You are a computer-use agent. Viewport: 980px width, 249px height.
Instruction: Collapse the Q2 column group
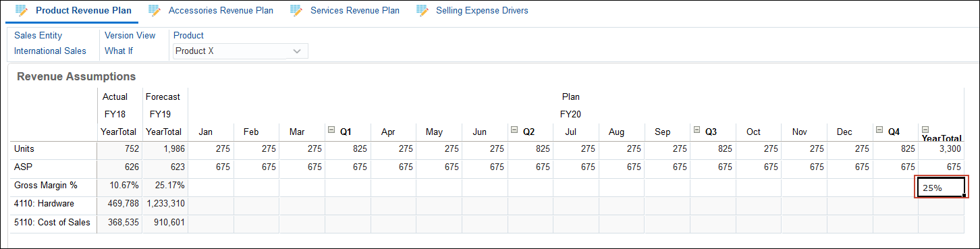coord(514,130)
